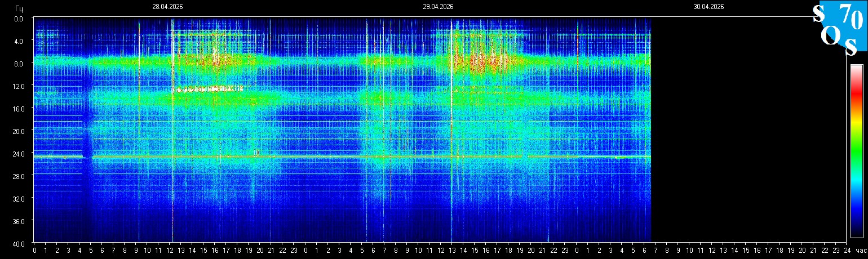This screenshot has width=868, height=259.
Task: Click the Гц frequency axis unit label
Action: tap(20, 8)
